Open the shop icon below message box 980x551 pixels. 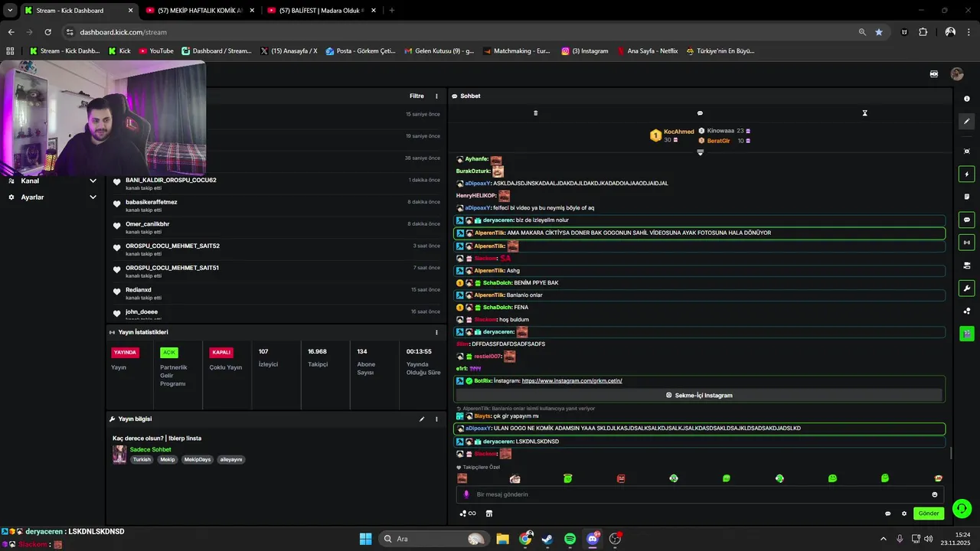(489, 514)
